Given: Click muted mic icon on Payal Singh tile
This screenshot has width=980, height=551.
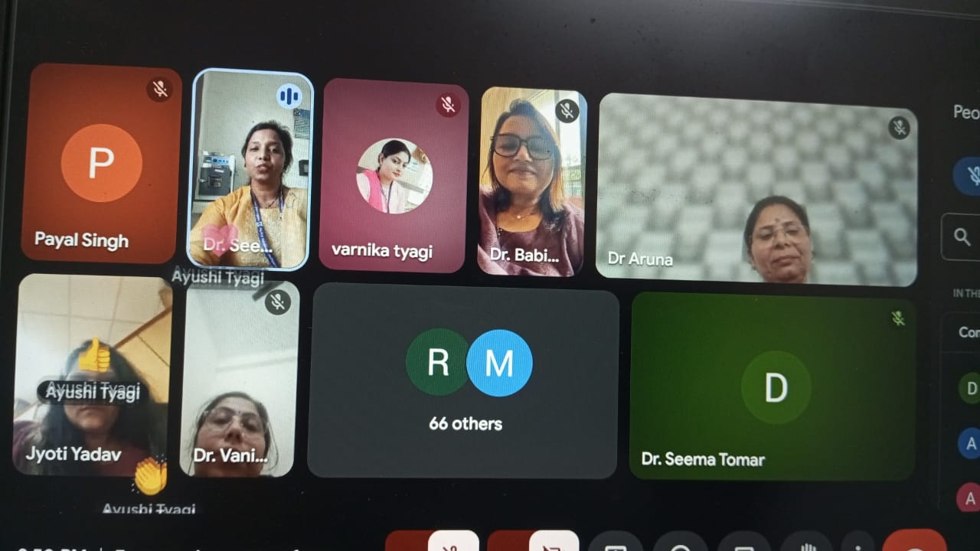Looking at the screenshot, I should click(x=159, y=90).
